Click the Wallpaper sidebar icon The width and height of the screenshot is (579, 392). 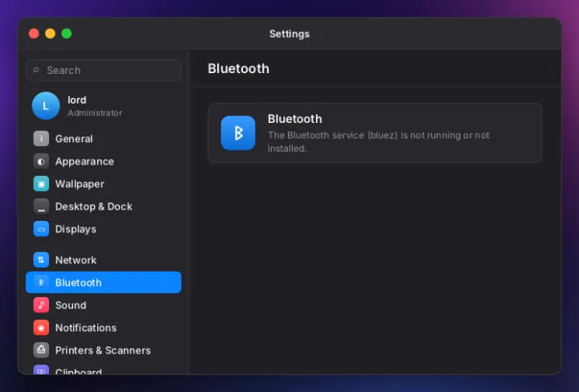coord(41,184)
